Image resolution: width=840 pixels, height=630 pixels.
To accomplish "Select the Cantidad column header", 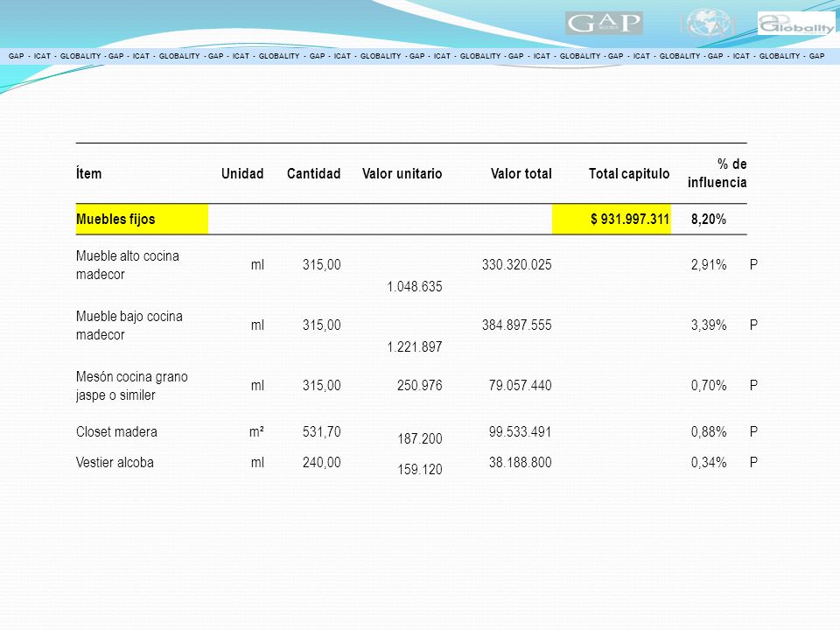I will [313, 173].
